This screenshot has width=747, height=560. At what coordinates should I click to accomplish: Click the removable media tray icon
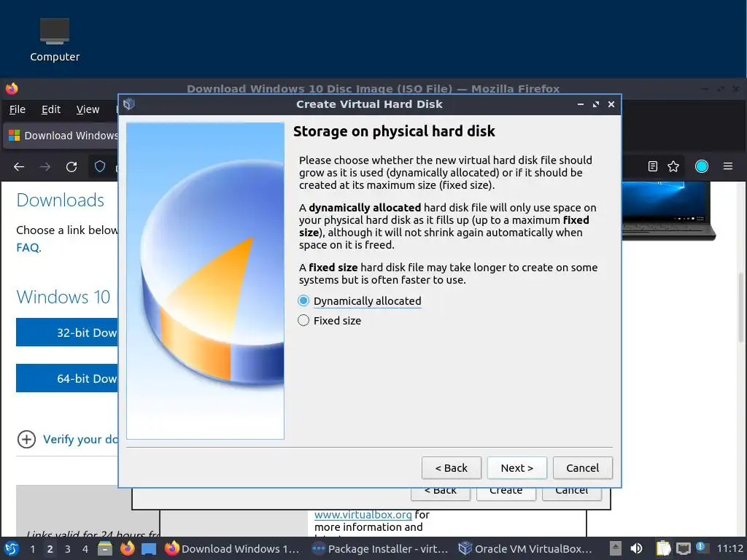coord(616,548)
